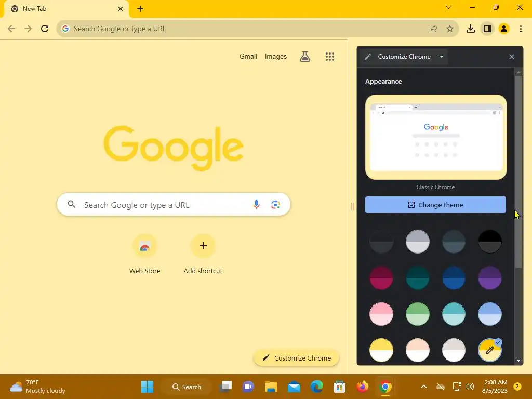Select the dark charcoal color swatch

coord(381,242)
